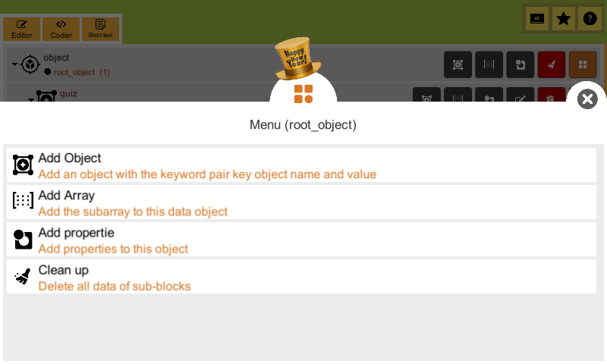This screenshot has width=607, height=364.
Task: Click the laptop screen icon in top bar
Action: click(537, 18)
